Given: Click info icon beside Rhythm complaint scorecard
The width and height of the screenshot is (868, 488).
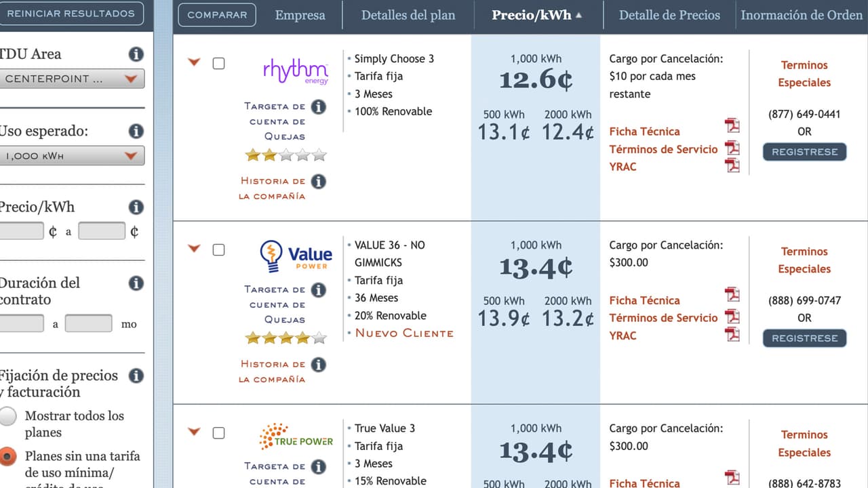Looking at the screenshot, I should (318, 106).
